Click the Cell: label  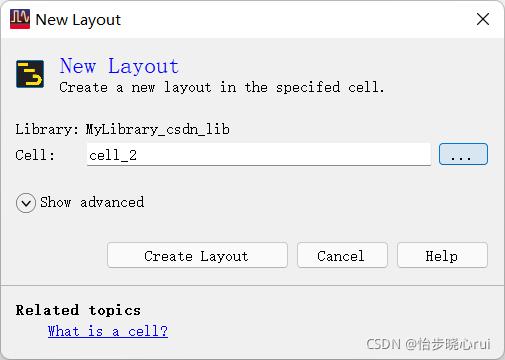[35, 155]
